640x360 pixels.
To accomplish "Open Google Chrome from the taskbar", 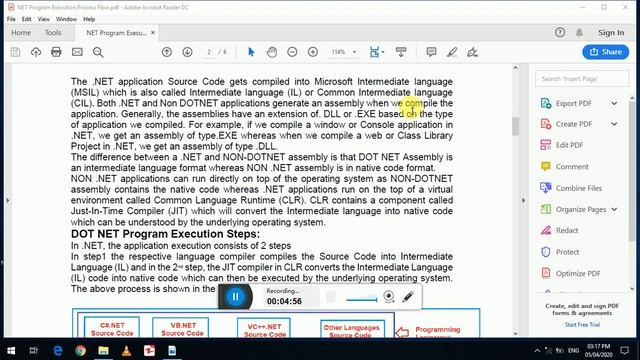I will (x=80, y=351).
